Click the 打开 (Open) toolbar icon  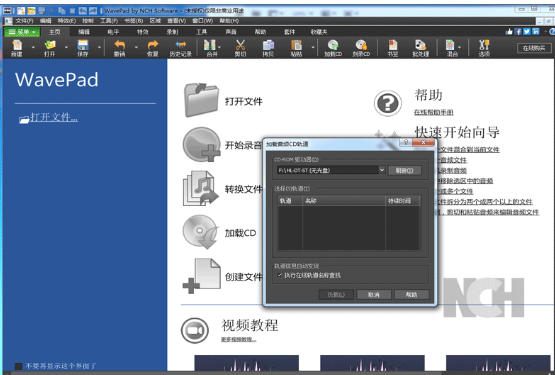point(50,48)
